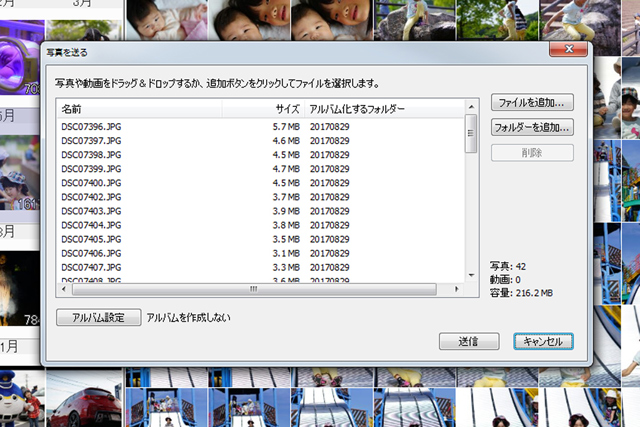Click the horizontal scrollbar left arrow

coord(64,289)
